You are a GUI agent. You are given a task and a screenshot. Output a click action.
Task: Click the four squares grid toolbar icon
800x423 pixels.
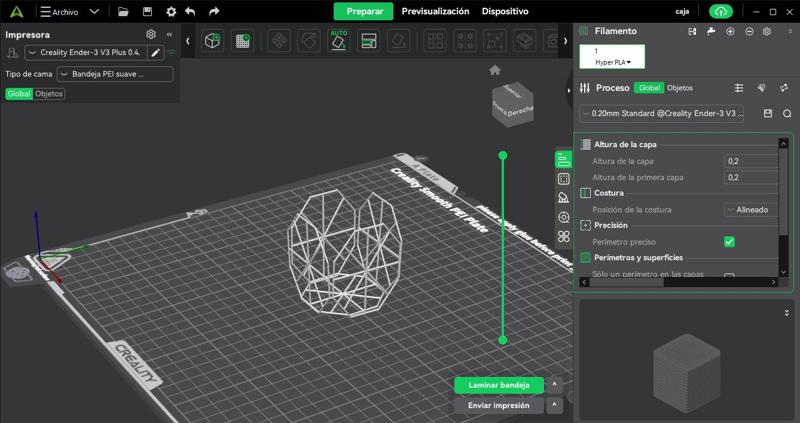[435, 41]
